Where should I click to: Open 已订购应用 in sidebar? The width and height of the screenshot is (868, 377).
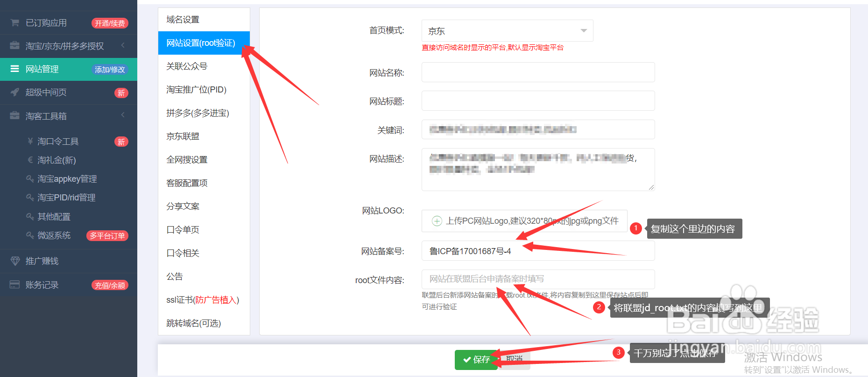pos(69,23)
